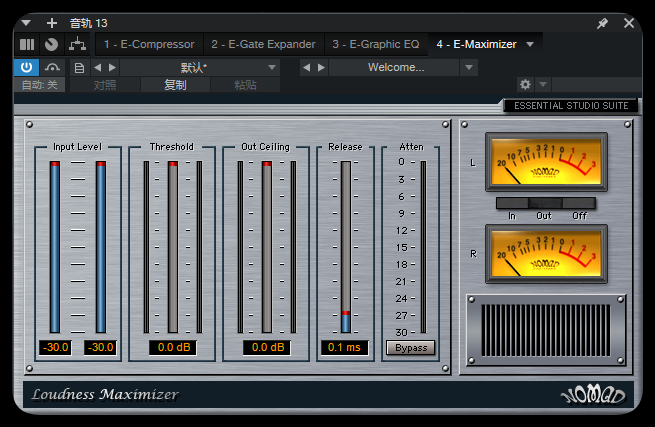This screenshot has width=655, height=427.
Task: Click the Out Ceiling slider handle
Action: coord(267,164)
